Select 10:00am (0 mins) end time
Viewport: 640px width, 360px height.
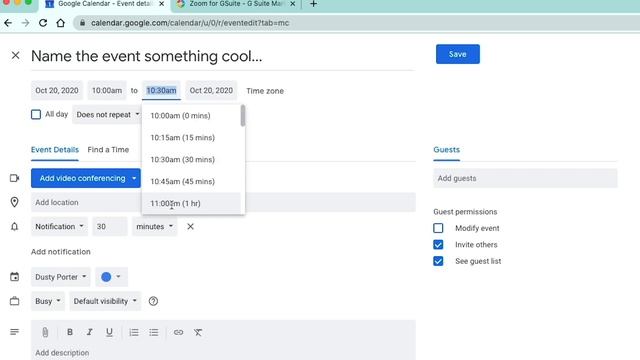click(191, 116)
